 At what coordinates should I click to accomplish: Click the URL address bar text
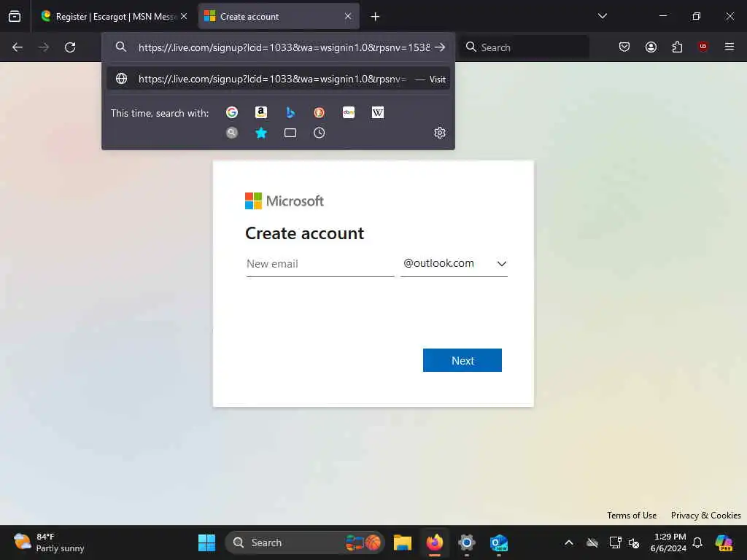coord(284,47)
